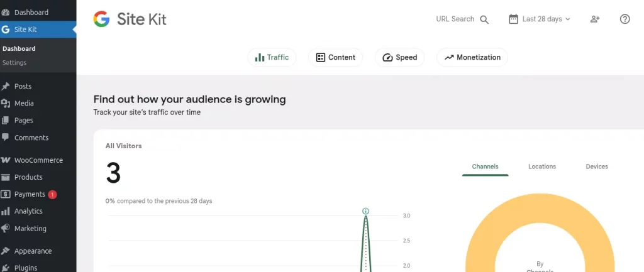
Task: Open Site Kit Dashboard submenu item
Action: (x=19, y=49)
